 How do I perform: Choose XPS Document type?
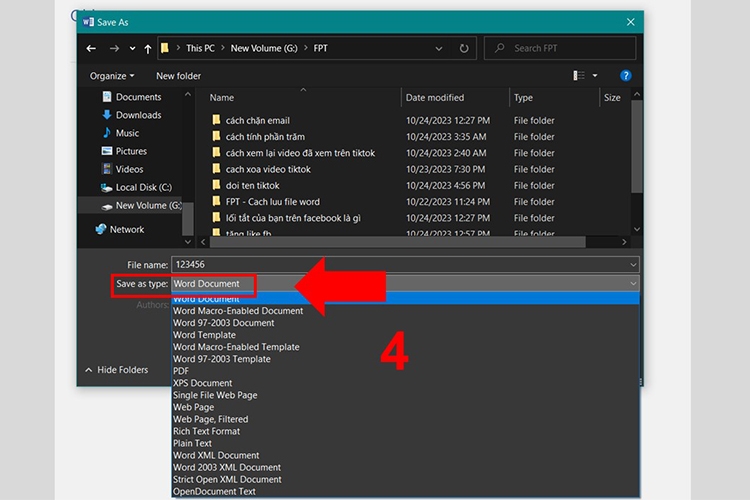click(x=405, y=383)
